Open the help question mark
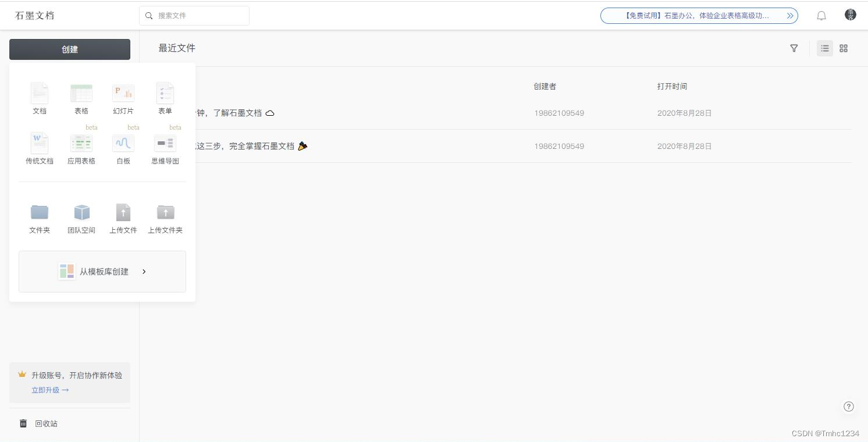Viewport: 868px width, 442px height. click(x=849, y=407)
